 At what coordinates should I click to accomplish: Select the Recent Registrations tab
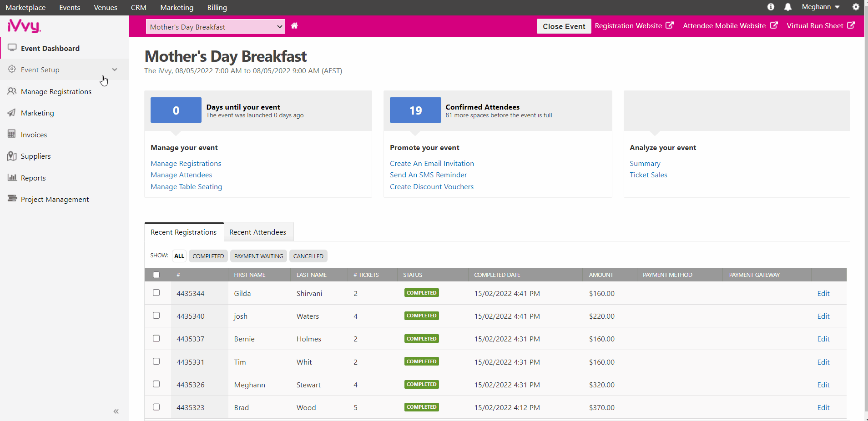pyautogui.click(x=184, y=232)
